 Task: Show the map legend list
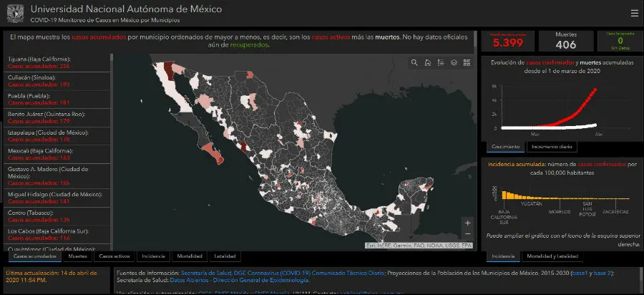440,63
